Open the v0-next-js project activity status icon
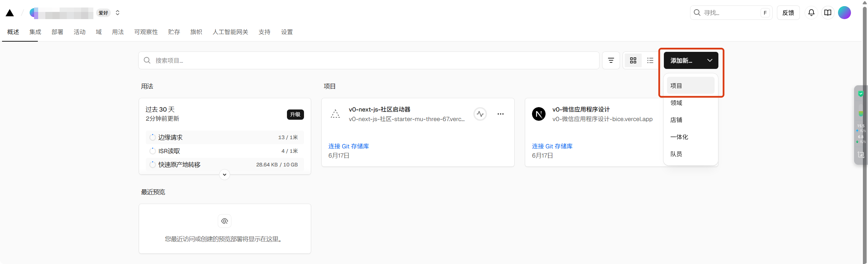Image resolution: width=868 pixels, height=264 pixels. coord(480,114)
